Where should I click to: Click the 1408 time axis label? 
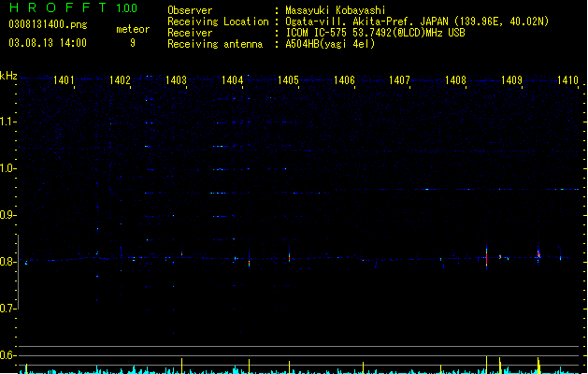click(x=455, y=80)
